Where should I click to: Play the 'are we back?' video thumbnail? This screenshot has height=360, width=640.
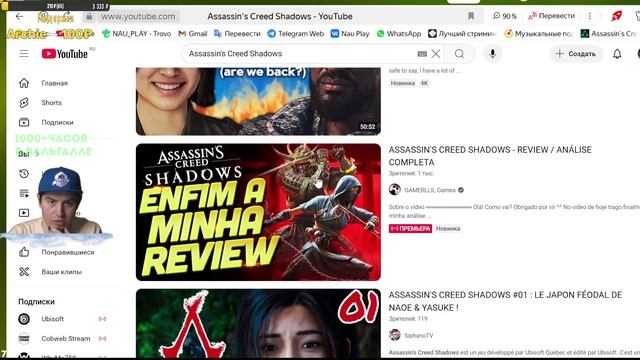(258, 101)
